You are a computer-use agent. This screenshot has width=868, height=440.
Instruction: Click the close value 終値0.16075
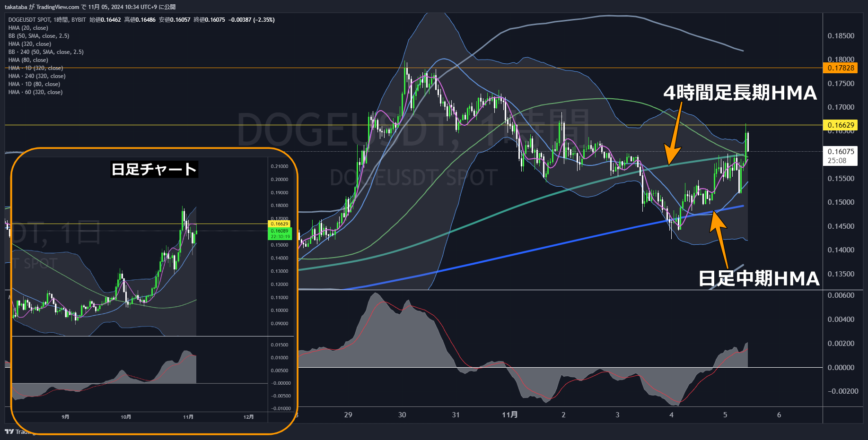point(210,20)
